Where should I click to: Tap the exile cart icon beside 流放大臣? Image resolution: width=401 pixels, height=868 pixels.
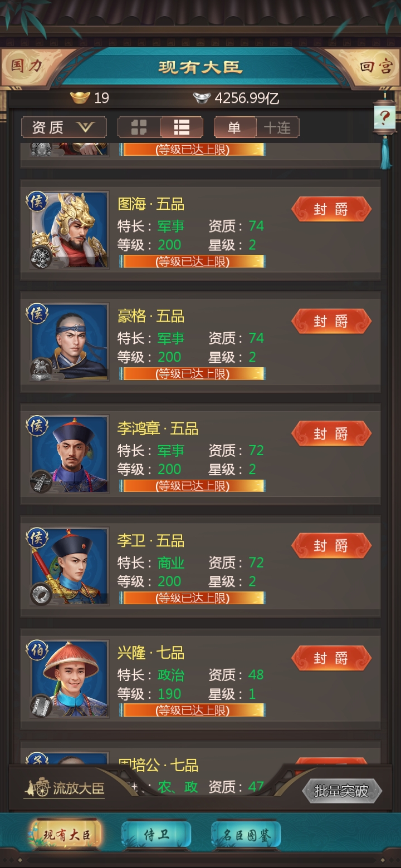[38, 787]
